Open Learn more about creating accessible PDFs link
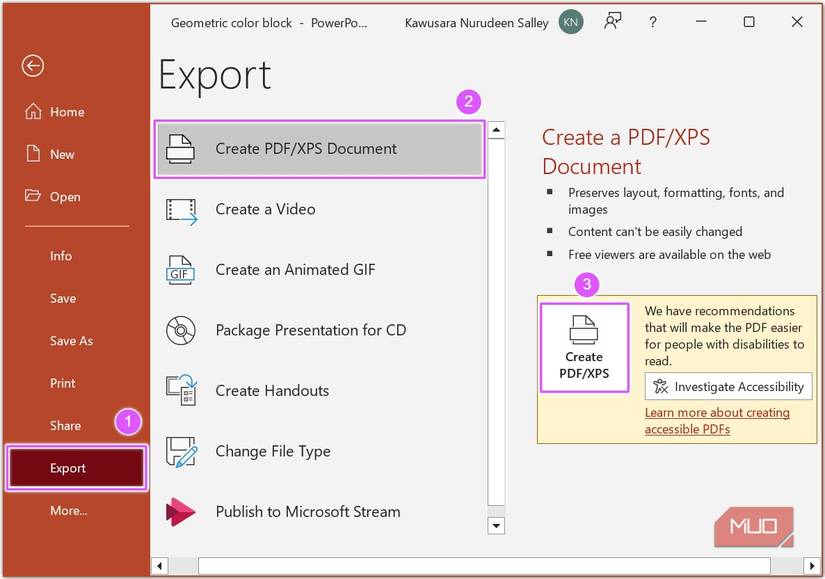 pyautogui.click(x=717, y=421)
